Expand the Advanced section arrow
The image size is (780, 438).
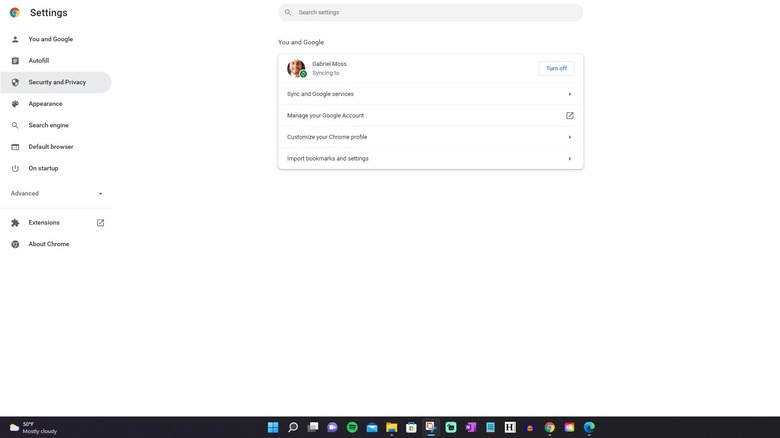click(100, 194)
